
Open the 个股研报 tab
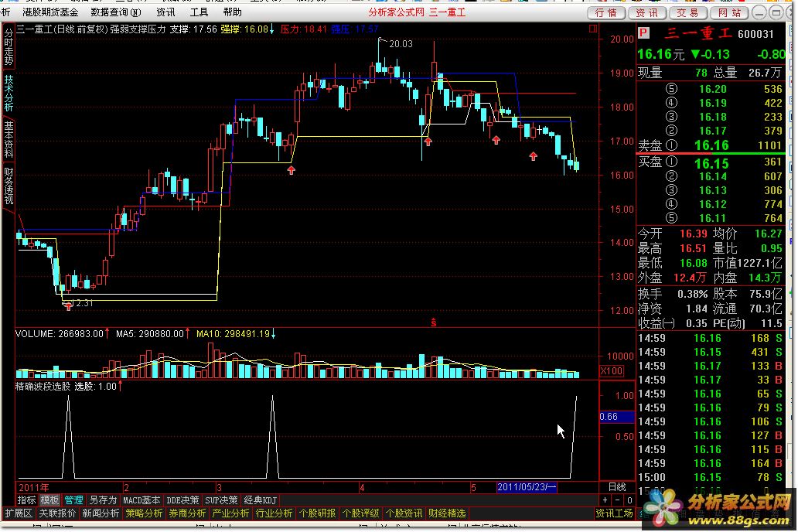pos(317,513)
